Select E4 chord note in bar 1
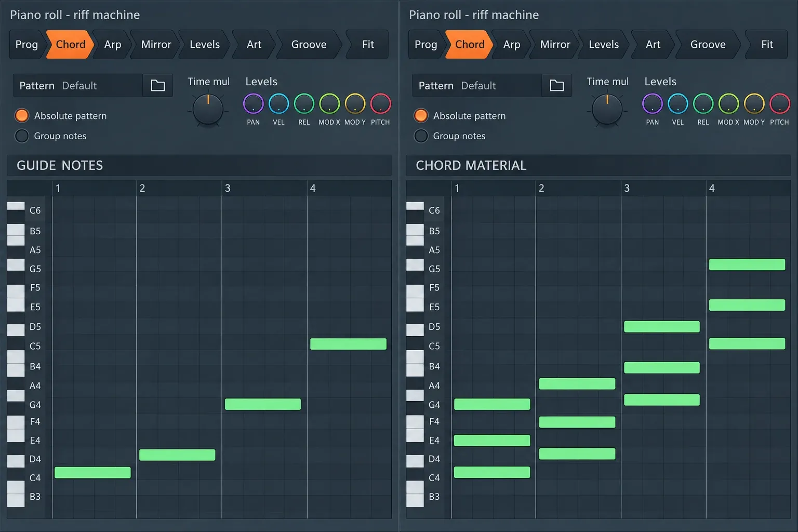Viewport: 798px width, 532px height. pyautogui.click(x=492, y=441)
